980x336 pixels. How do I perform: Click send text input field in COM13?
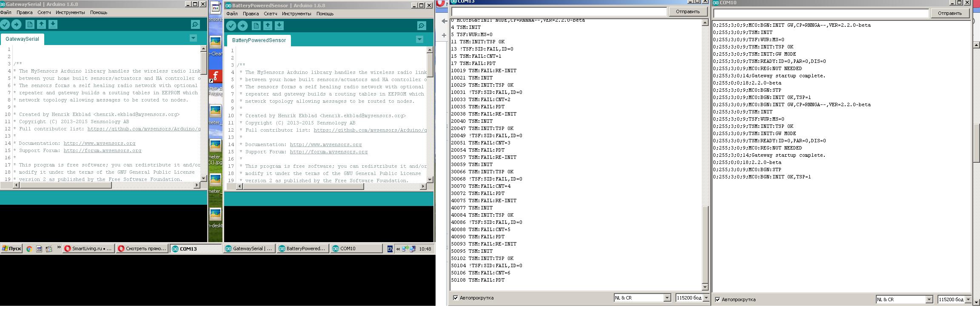coord(559,11)
